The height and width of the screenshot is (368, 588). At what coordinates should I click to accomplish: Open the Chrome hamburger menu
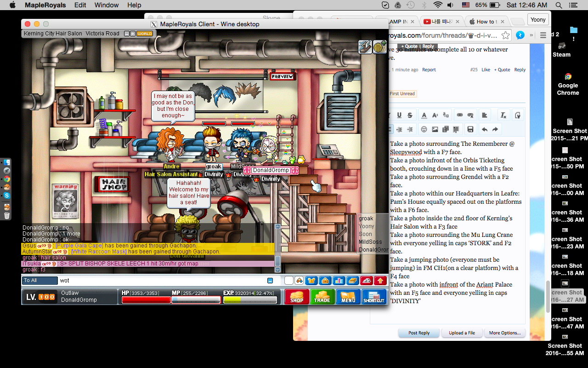point(543,35)
